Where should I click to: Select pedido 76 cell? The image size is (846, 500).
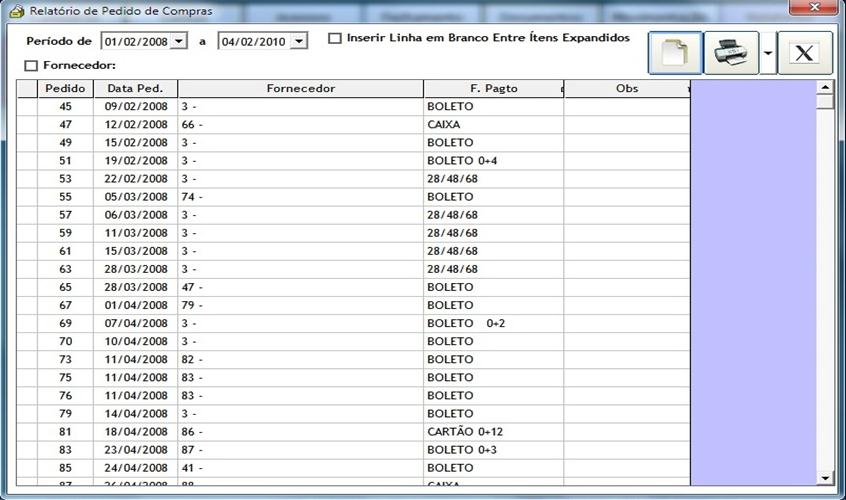click(x=65, y=396)
